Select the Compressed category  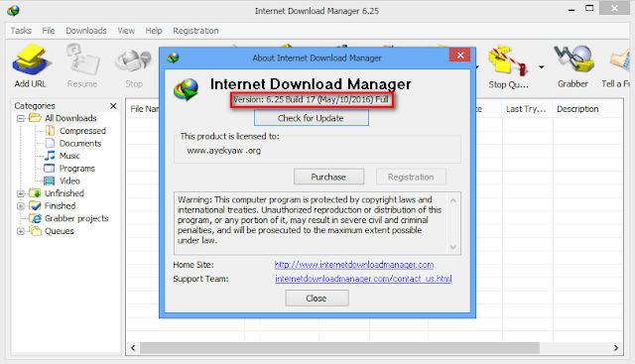point(82,131)
